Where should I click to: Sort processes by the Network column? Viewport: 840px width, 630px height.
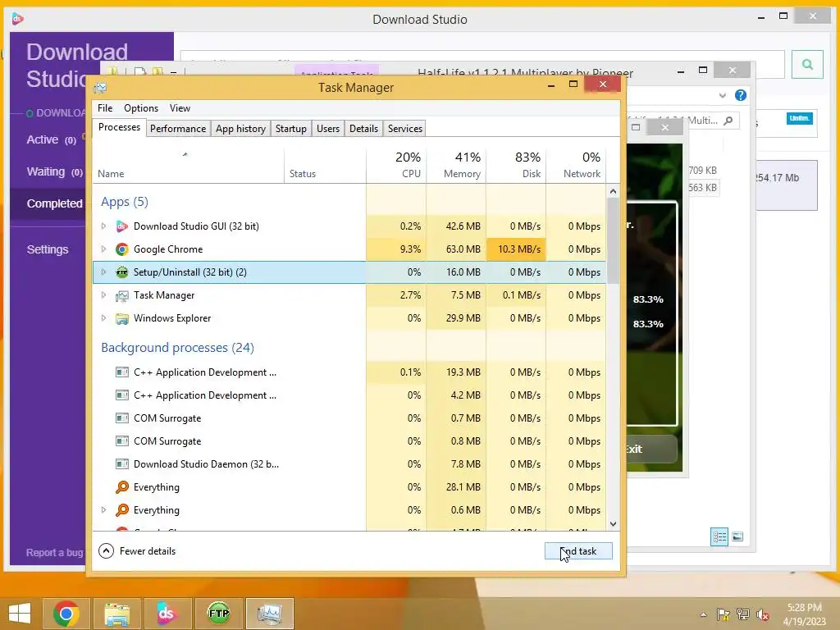tap(577, 165)
